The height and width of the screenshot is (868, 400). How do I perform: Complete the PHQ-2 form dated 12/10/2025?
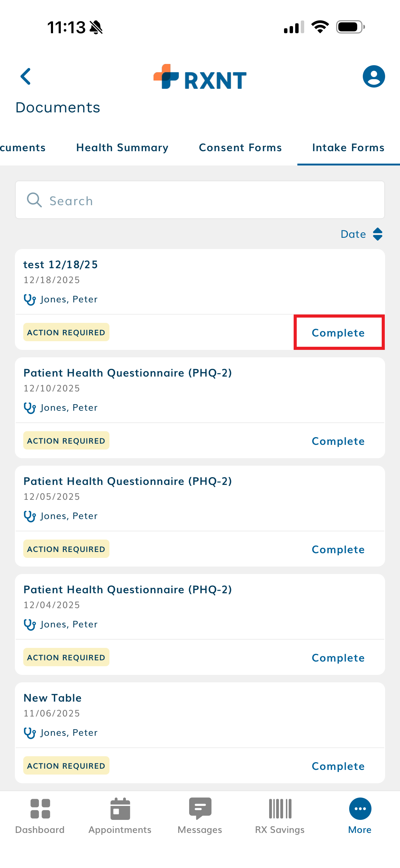pyautogui.click(x=338, y=441)
